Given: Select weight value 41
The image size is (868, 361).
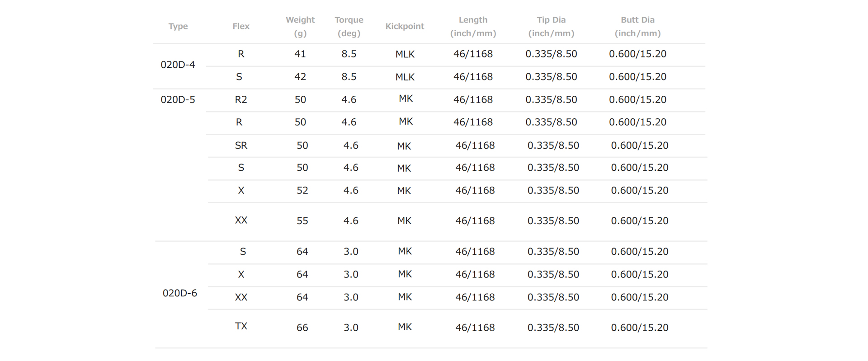Looking at the screenshot, I should click(x=300, y=54).
